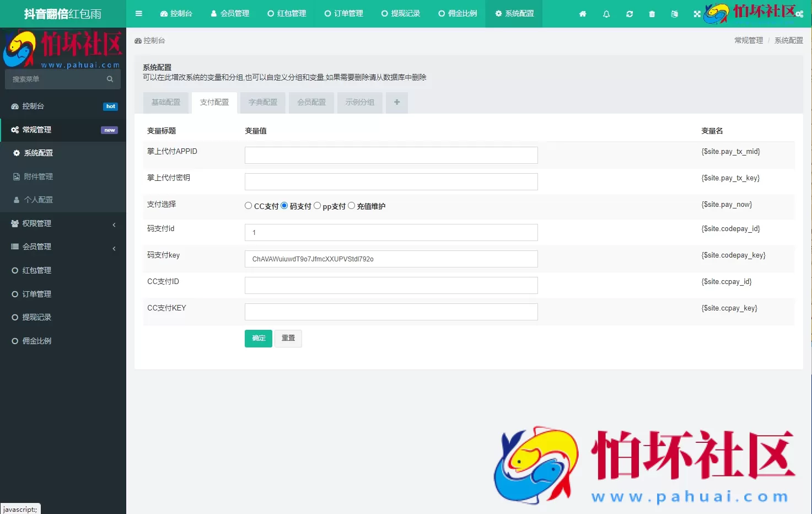Select the CC支付 payment radio button
This screenshot has width=812, height=514.
(248, 205)
